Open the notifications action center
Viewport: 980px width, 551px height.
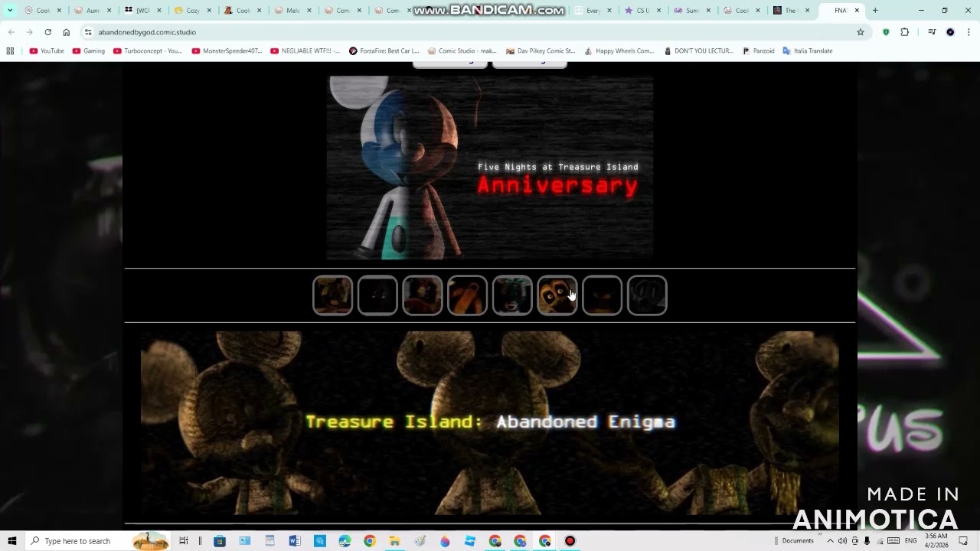point(964,541)
